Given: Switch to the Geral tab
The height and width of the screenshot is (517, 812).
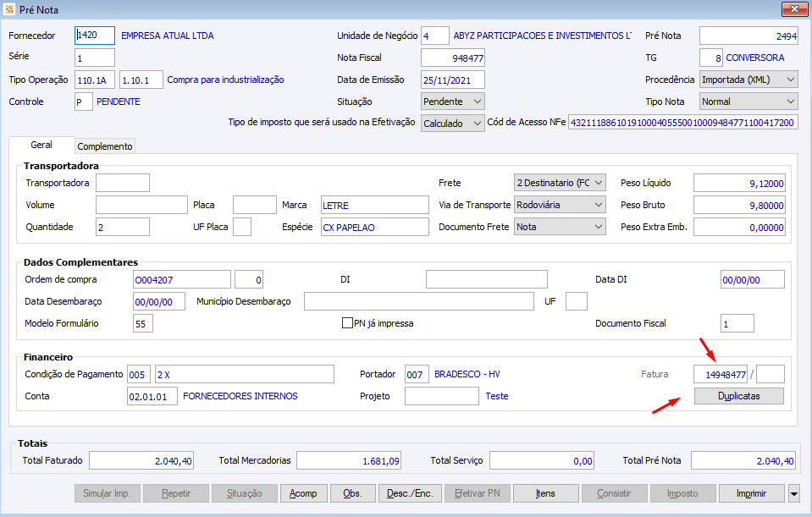Looking at the screenshot, I should [x=41, y=145].
